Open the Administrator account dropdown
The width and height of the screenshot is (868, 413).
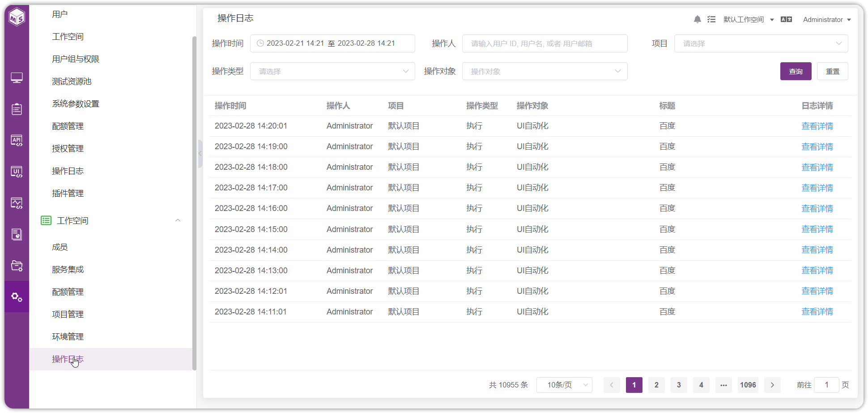[x=827, y=20]
